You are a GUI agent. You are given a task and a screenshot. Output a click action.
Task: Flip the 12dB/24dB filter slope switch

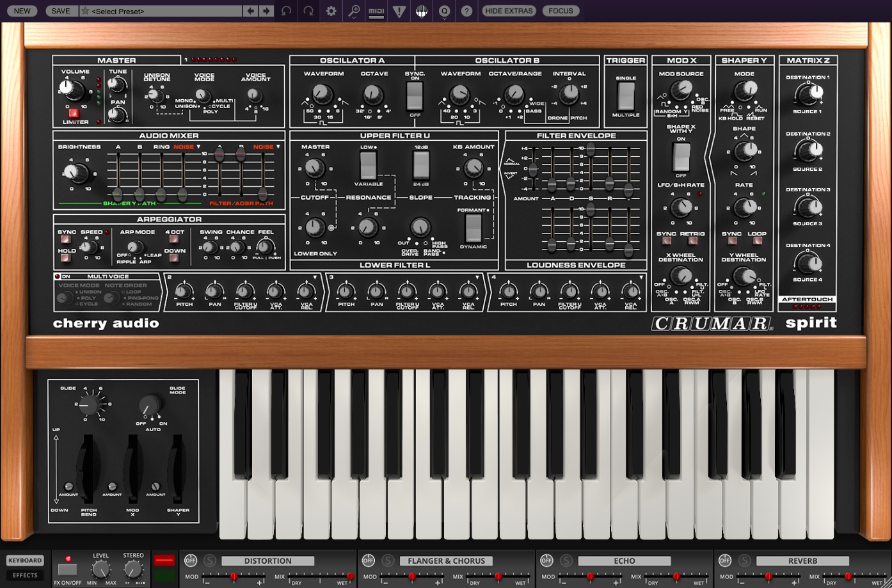coord(421,166)
